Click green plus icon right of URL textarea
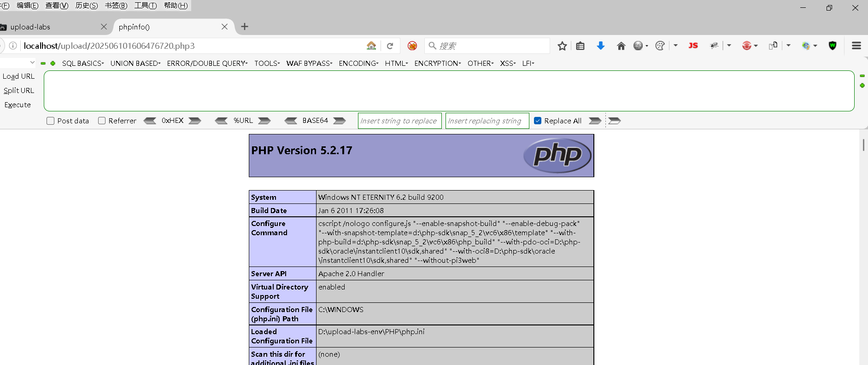The image size is (868, 365). tap(862, 85)
